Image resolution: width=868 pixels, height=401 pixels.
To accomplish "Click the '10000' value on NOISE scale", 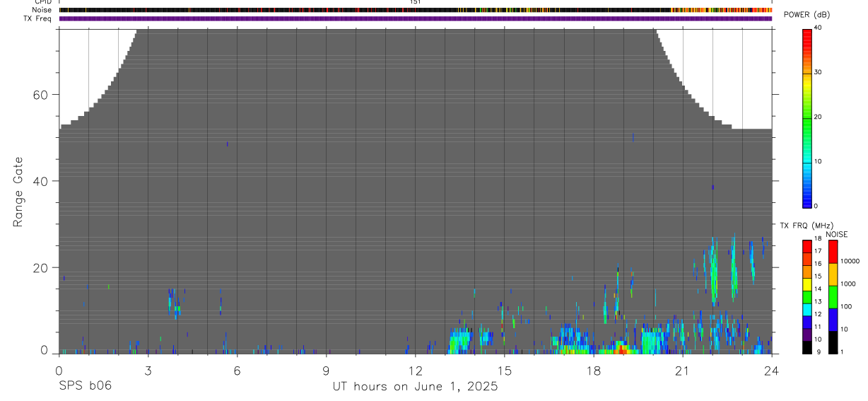I will [850, 261].
